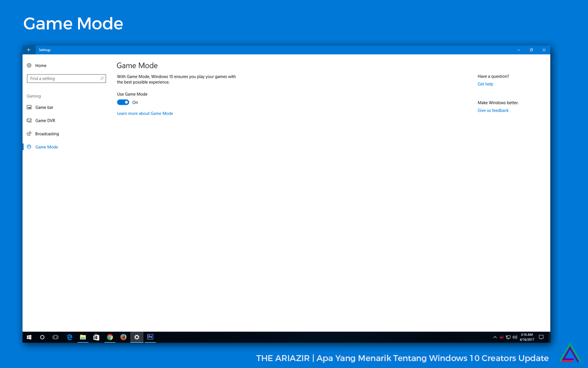Open the Windows Store taskbar icon

[x=96, y=337]
